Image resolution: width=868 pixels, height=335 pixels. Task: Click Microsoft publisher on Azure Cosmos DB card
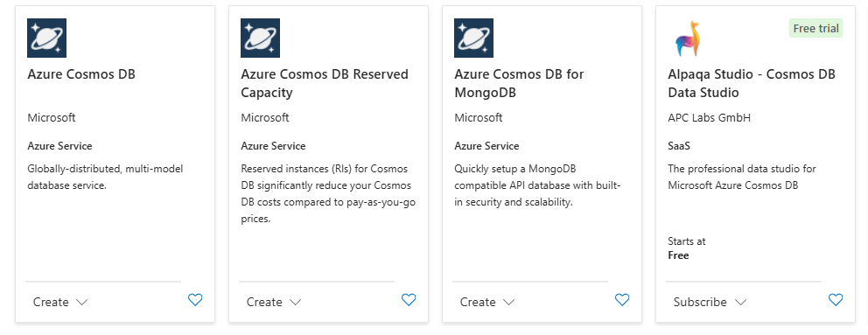pos(52,117)
